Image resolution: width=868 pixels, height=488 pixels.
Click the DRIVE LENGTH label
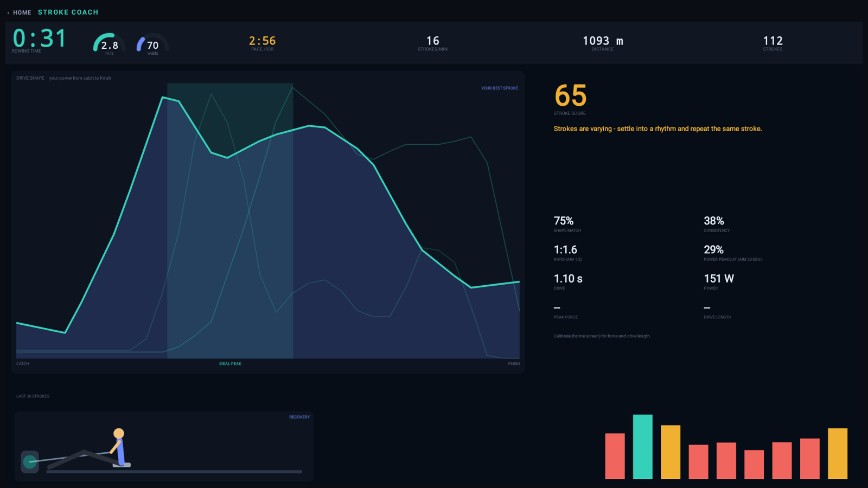(717, 317)
